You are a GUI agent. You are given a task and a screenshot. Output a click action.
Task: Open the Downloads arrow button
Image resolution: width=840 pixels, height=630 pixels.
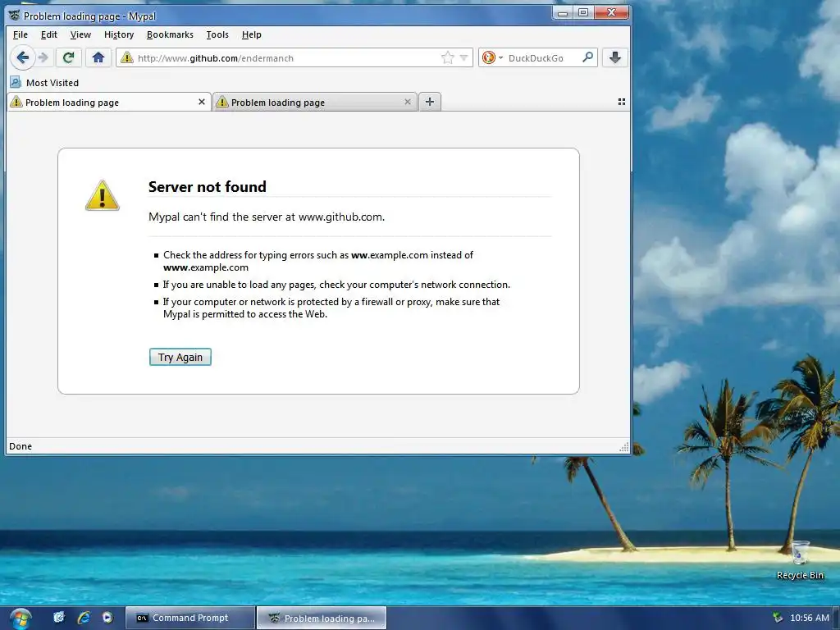[x=615, y=58]
